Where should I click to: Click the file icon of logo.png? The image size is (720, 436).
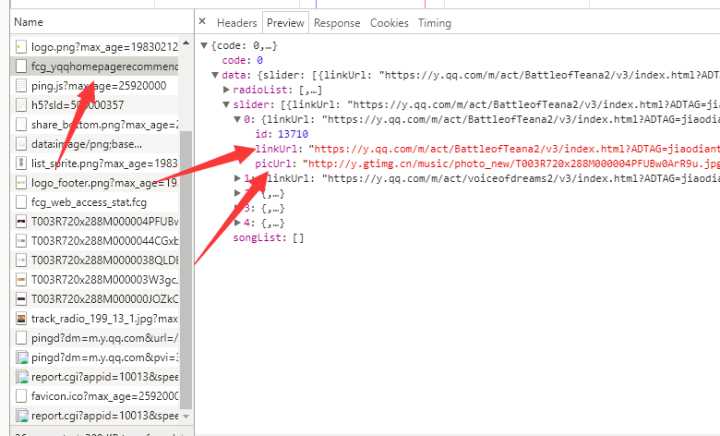click(21, 47)
